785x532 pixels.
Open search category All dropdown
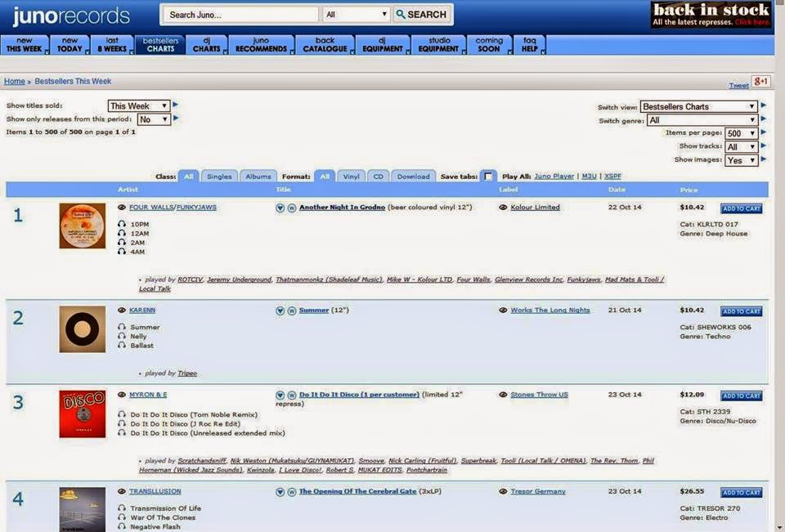tap(357, 15)
